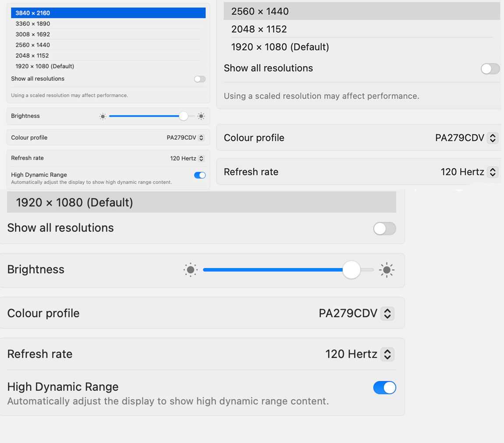The image size is (504, 443).
Task: Choose the 3360 × 1890 resolution
Action: click(x=108, y=24)
